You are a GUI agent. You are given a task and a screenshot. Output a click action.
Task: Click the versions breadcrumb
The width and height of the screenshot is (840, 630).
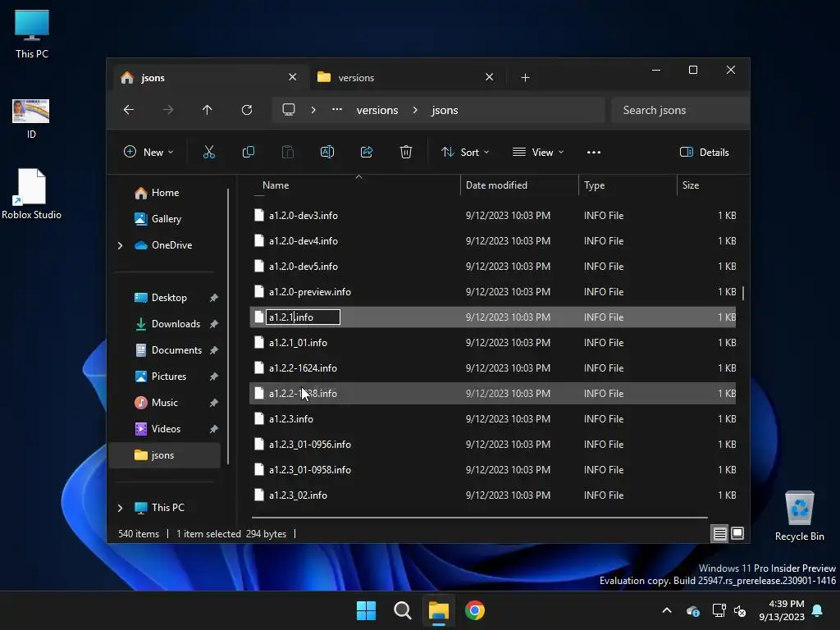pyautogui.click(x=377, y=110)
